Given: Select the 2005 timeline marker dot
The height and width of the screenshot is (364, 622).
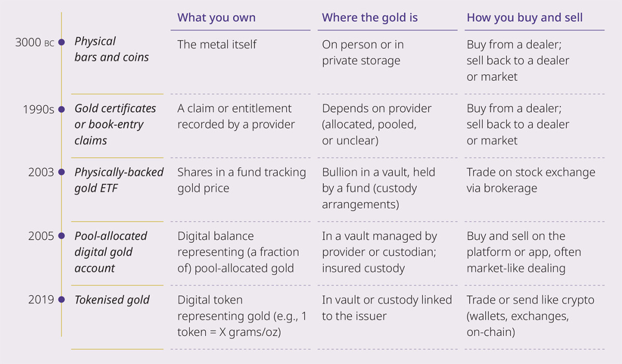Looking at the screenshot, I should coord(62,236).
